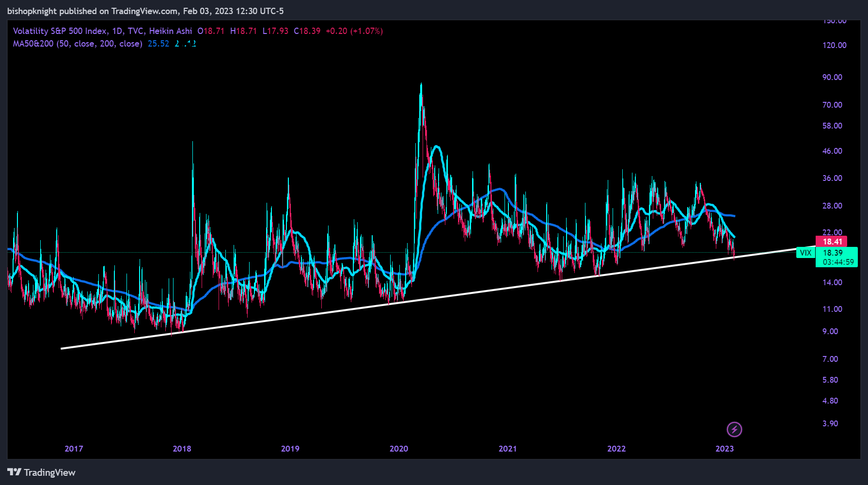
Task: Click the 36.00 price scale label
Action: [832, 178]
